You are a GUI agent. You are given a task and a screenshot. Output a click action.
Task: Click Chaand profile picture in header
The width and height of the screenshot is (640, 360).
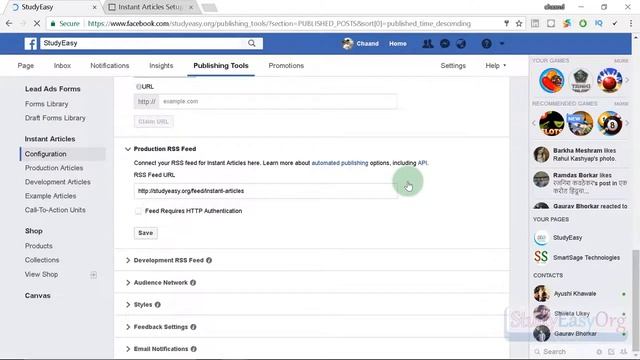coord(347,44)
